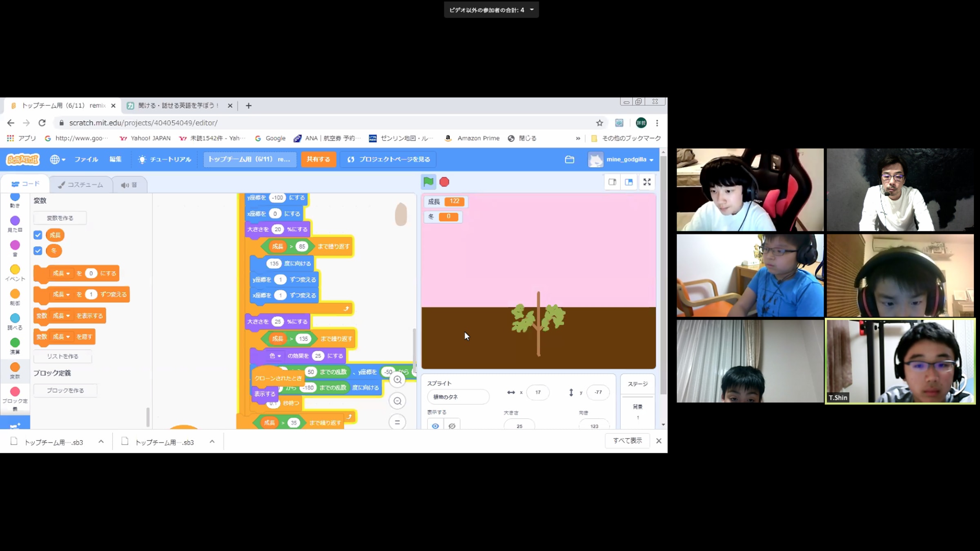Uncheck the 冬 variable checkbox
The width and height of the screenshot is (980, 551).
[x=38, y=251]
